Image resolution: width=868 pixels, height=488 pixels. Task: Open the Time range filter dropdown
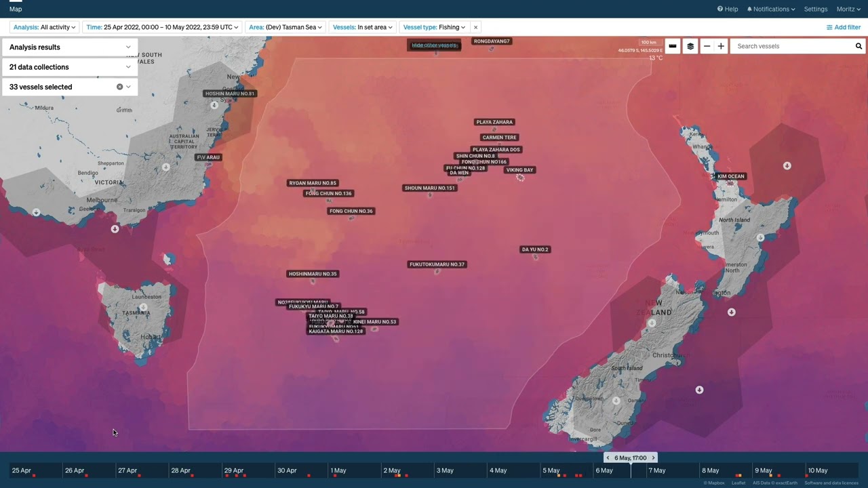click(x=163, y=27)
